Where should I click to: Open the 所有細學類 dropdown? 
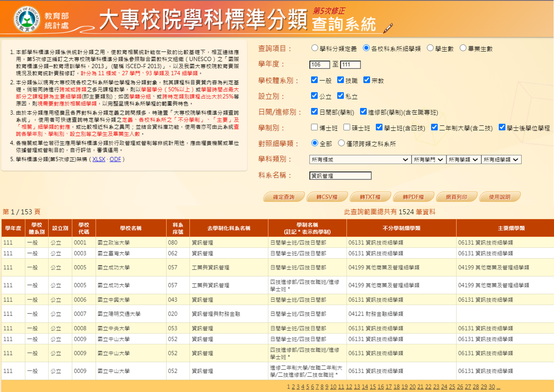[501, 160]
